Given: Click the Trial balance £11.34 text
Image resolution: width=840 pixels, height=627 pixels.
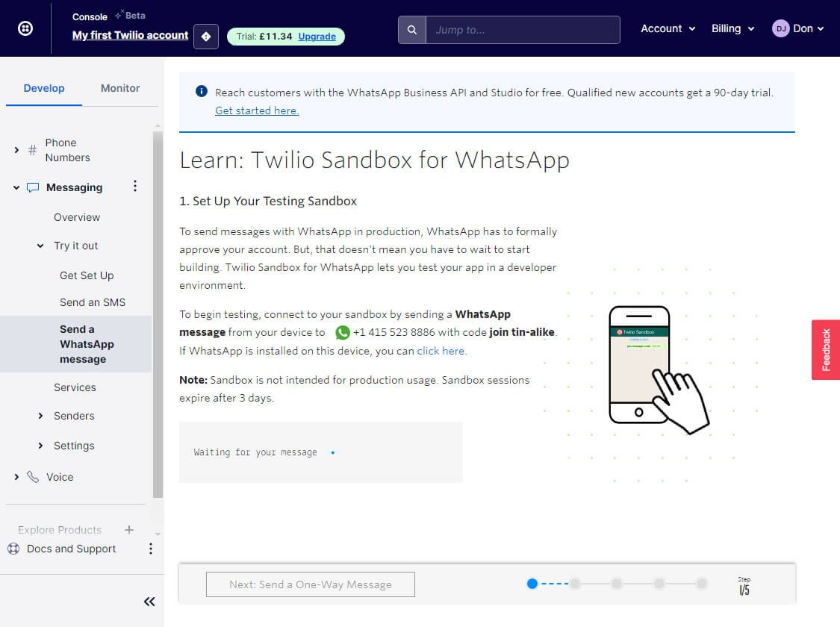Looking at the screenshot, I should tap(264, 37).
